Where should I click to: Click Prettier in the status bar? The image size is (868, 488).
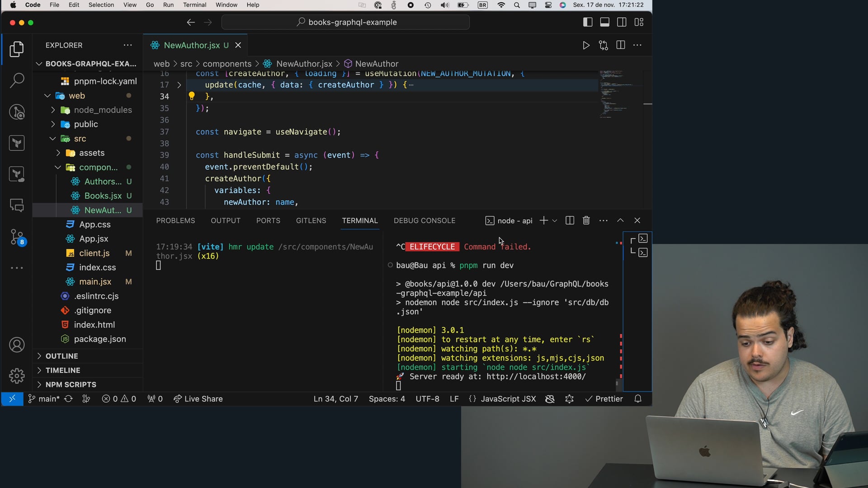click(x=604, y=399)
